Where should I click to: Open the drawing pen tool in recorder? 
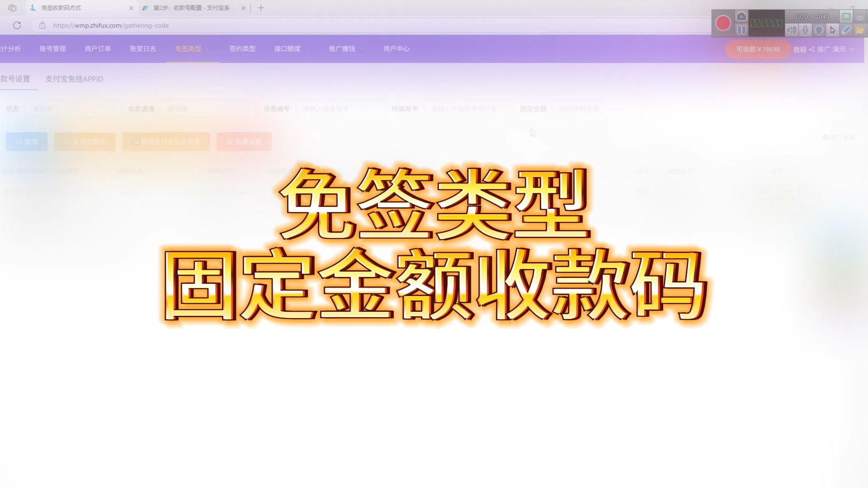pyautogui.click(x=846, y=30)
